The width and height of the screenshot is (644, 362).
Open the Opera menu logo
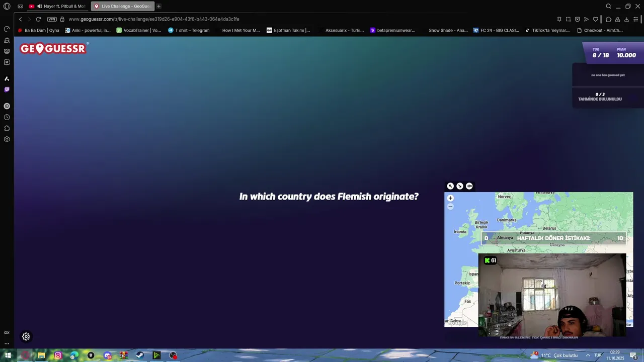pyautogui.click(x=7, y=6)
